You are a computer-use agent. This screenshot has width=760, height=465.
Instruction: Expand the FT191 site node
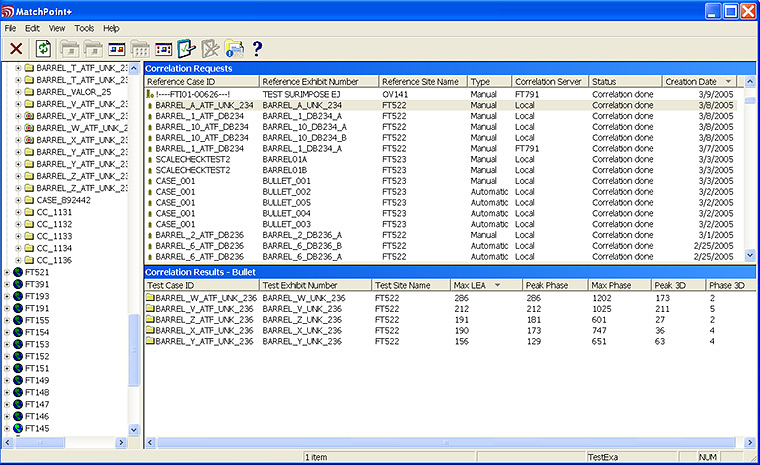click(7, 308)
